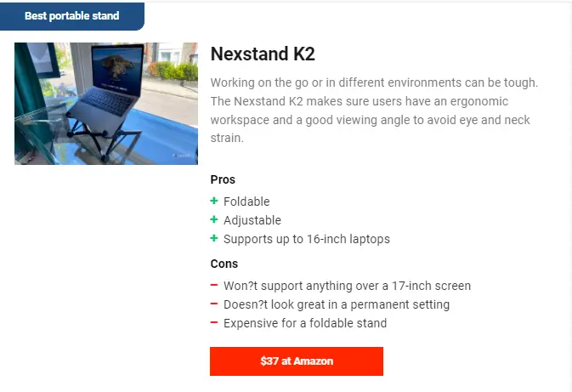Click the laptop screen in the product photo
Image resolution: width=572 pixels, height=392 pixels.
[x=117, y=71]
